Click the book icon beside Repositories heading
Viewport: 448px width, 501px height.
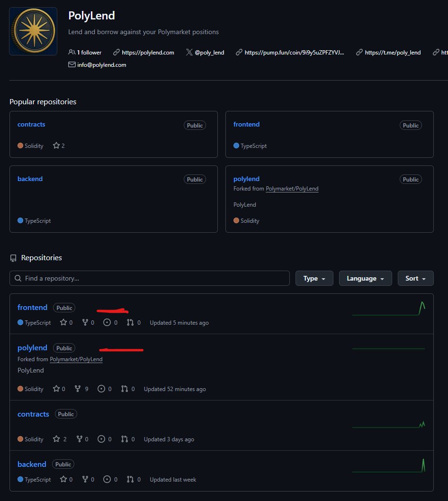click(13, 257)
